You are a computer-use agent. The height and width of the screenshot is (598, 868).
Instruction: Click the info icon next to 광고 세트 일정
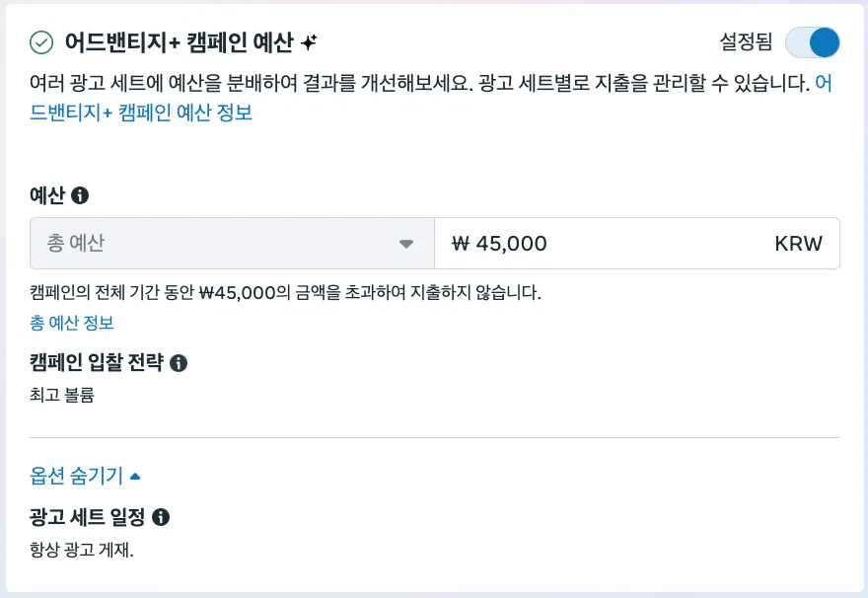[161, 516]
